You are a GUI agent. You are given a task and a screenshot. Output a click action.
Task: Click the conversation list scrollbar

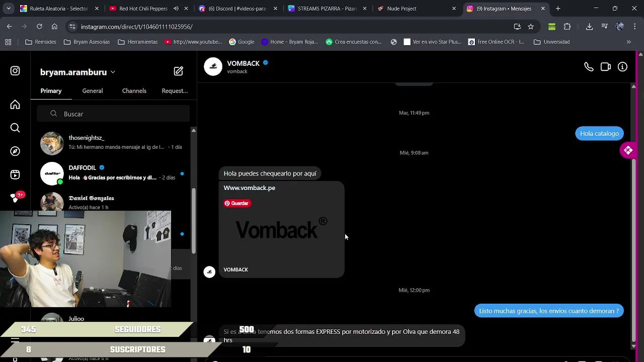tap(193, 221)
